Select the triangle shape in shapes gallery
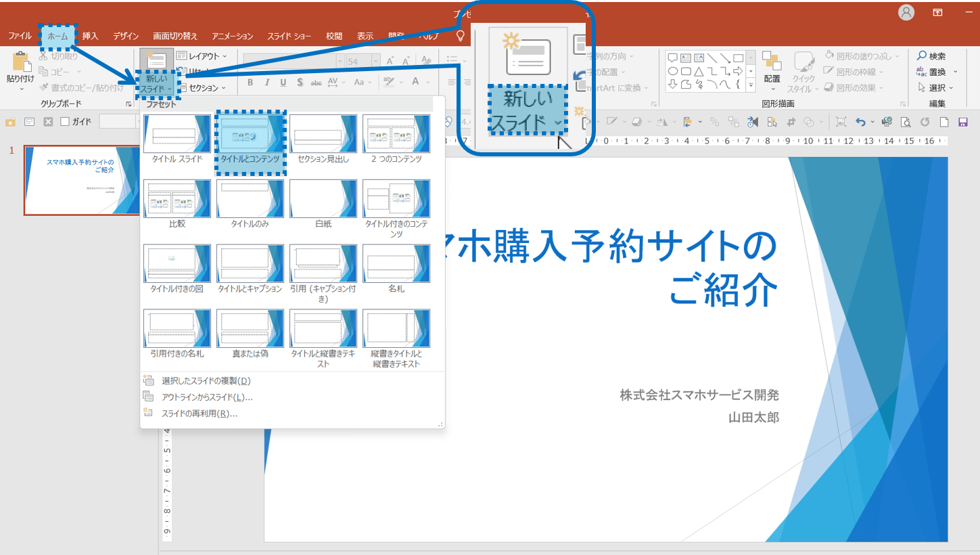980x555 pixels. [699, 71]
